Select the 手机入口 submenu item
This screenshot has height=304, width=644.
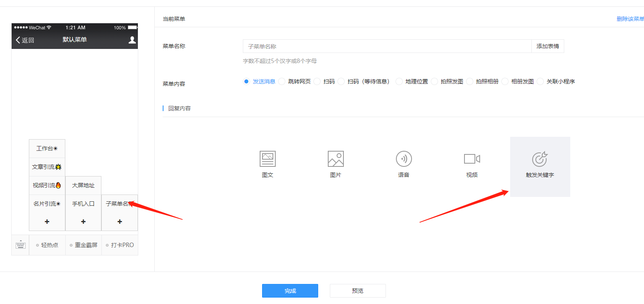point(83,204)
